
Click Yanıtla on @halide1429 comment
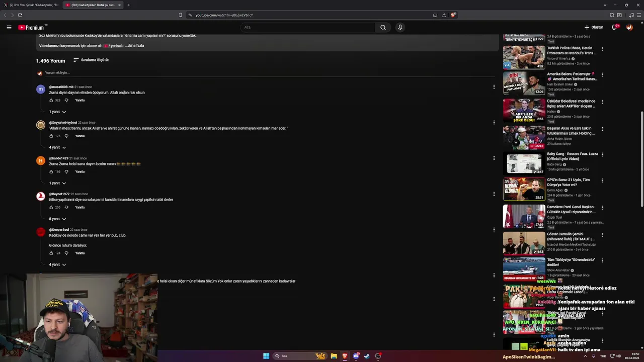pyautogui.click(x=80, y=171)
